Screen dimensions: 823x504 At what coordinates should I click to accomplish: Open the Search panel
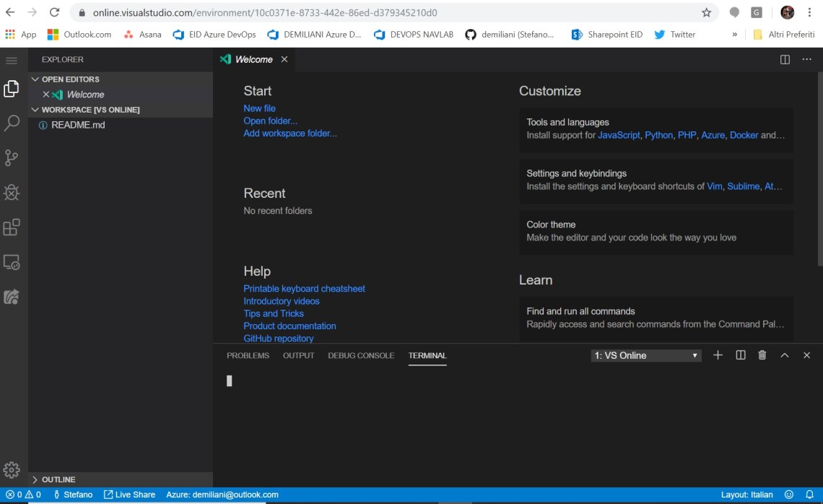tap(10, 123)
